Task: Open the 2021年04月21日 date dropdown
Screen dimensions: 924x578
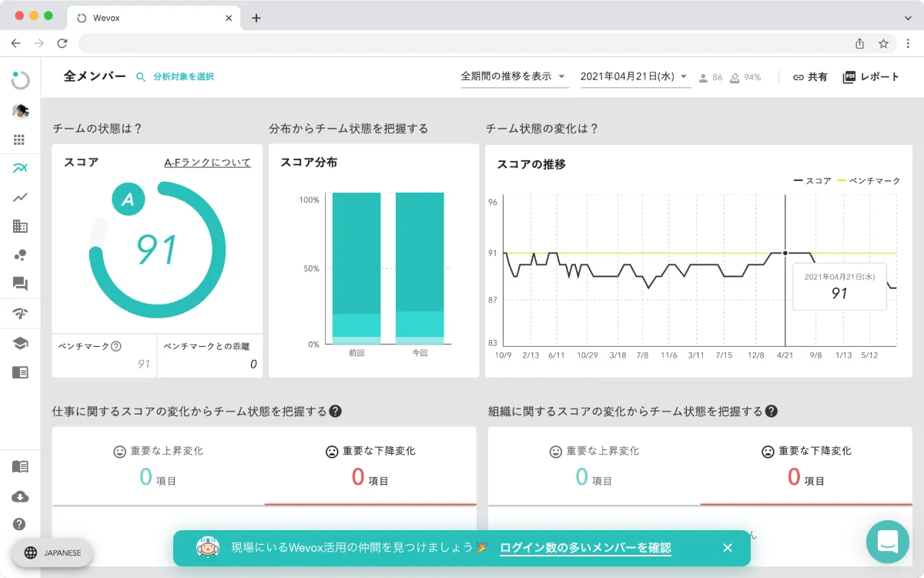Action: (634, 76)
